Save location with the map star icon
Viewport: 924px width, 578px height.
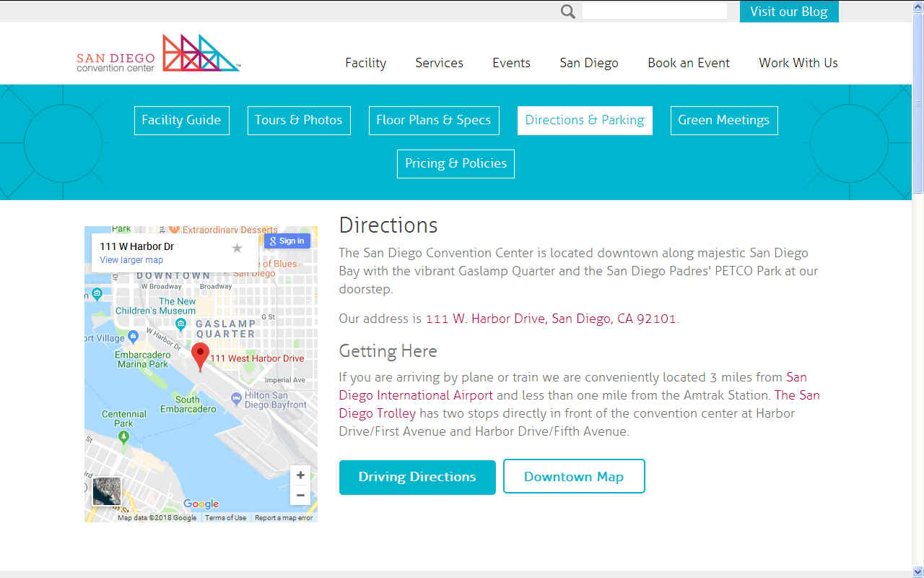(237, 248)
